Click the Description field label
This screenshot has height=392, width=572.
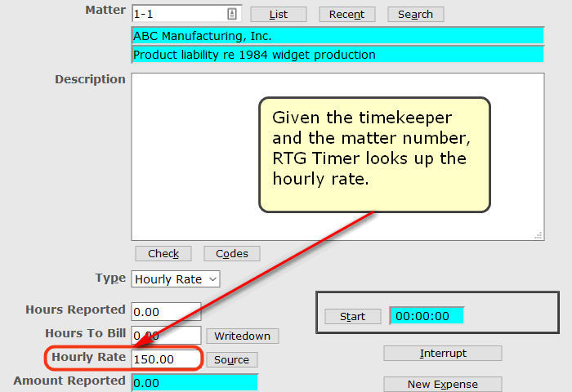coord(90,79)
